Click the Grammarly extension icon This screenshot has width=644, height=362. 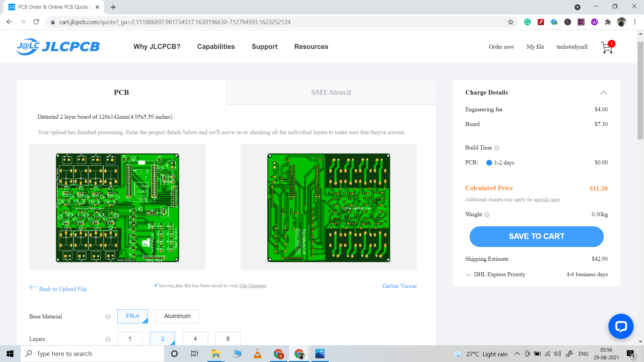(527, 22)
